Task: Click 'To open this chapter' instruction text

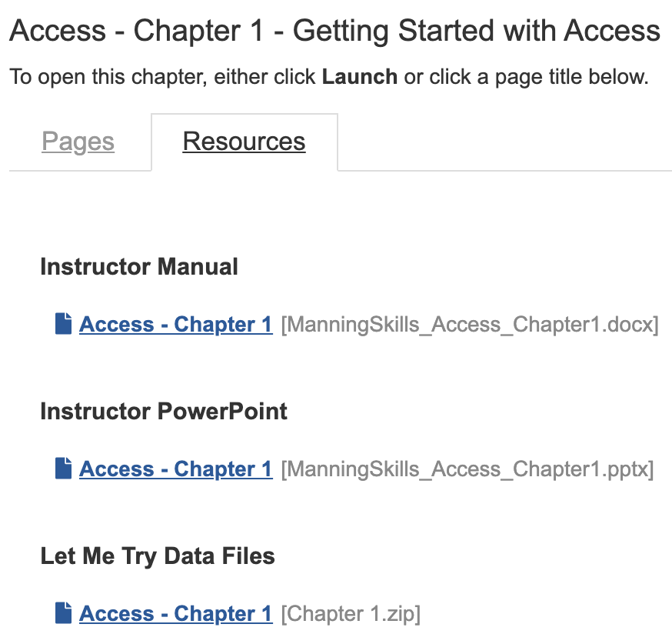Action: point(108,78)
